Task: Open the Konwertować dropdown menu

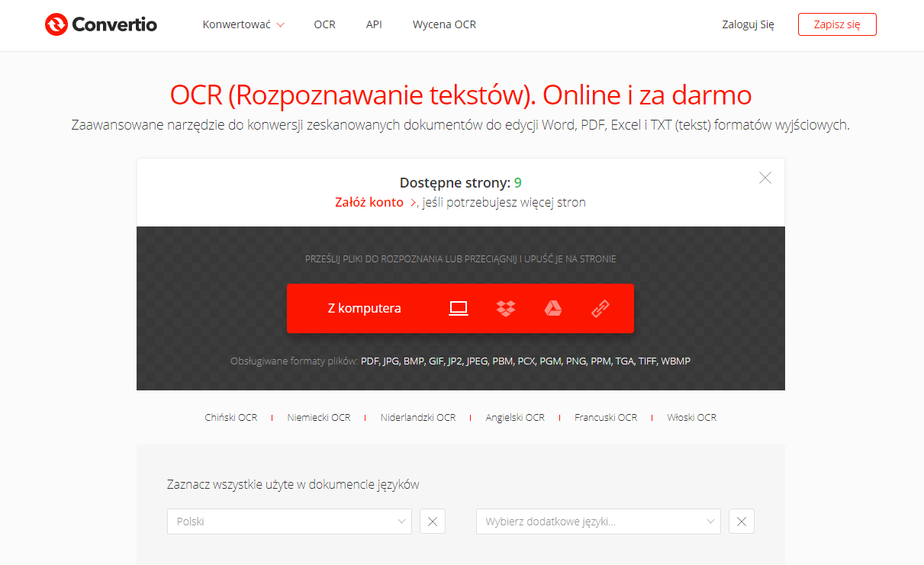Action: 243,24
